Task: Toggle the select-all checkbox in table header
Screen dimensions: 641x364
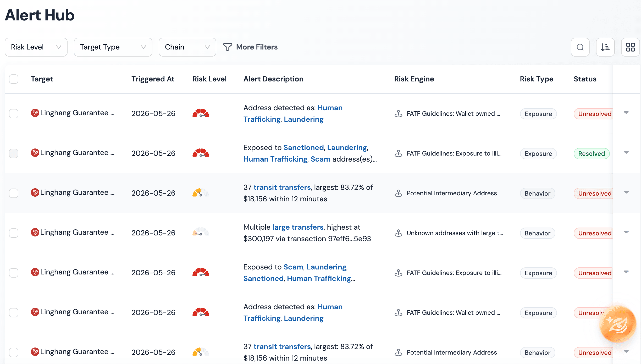Action: pyautogui.click(x=14, y=79)
